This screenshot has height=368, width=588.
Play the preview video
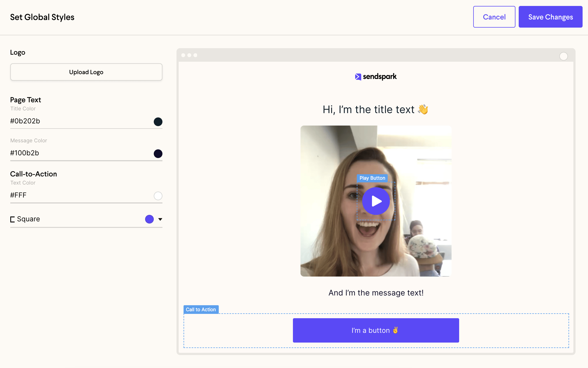[x=376, y=201]
